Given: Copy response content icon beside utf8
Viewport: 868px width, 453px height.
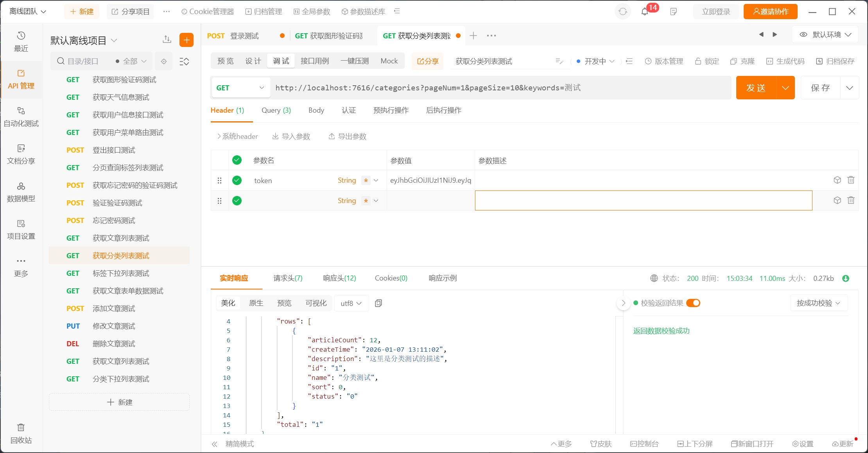Looking at the screenshot, I should 378,303.
